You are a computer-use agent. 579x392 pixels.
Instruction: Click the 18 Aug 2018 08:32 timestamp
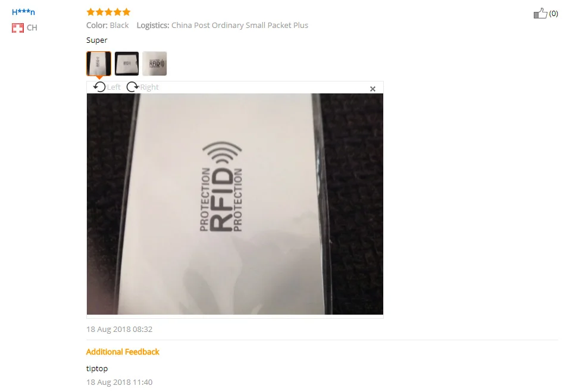[119, 330]
